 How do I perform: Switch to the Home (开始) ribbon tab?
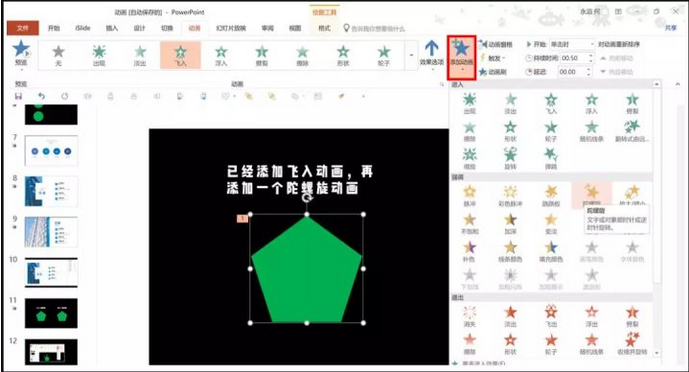[x=54, y=28]
